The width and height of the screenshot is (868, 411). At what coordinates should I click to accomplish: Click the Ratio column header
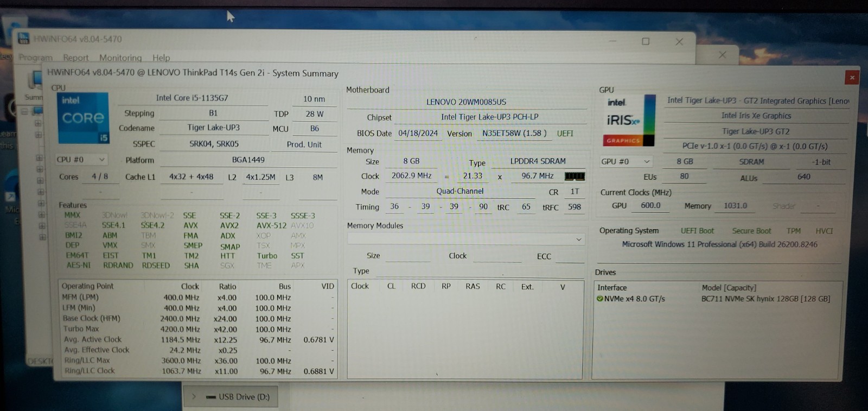point(227,287)
